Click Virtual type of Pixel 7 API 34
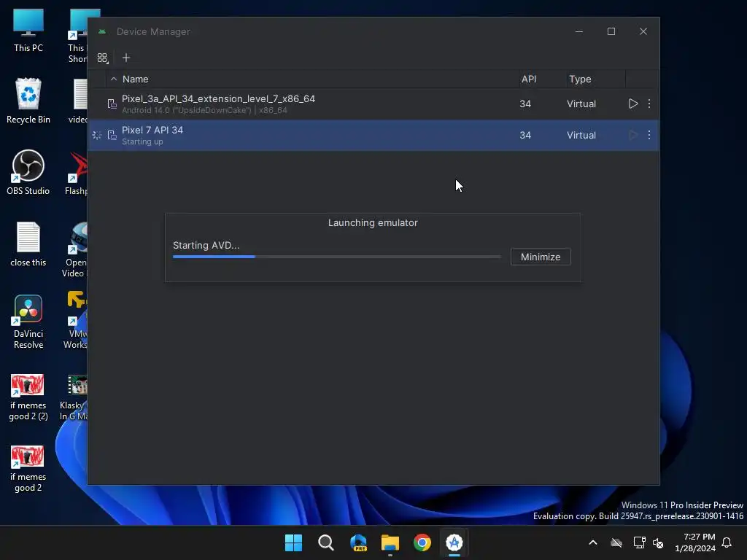 click(581, 135)
